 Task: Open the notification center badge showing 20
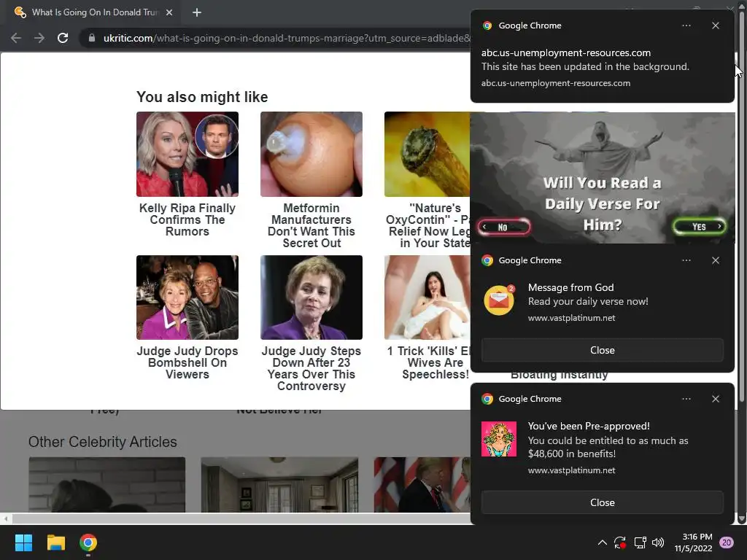click(727, 542)
